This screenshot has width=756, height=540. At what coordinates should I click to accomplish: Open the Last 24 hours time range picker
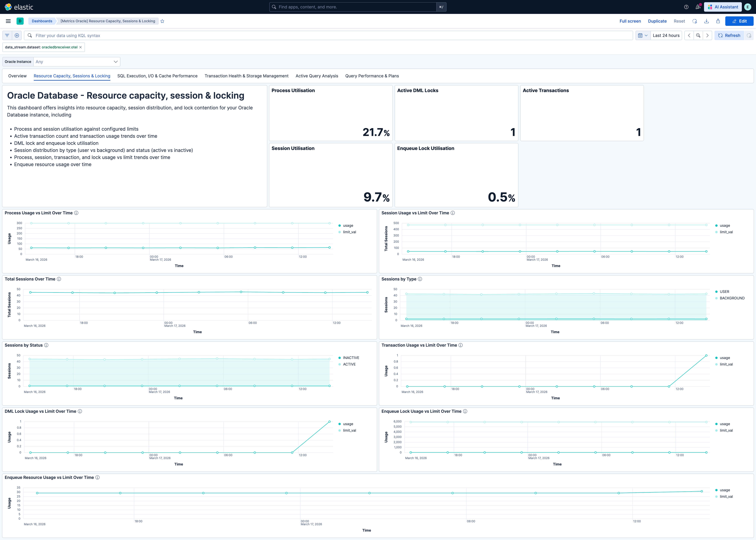(x=666, y=35)
